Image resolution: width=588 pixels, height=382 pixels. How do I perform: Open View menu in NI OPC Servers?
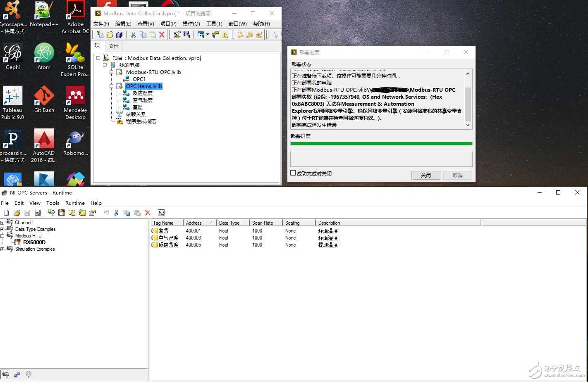pos(35,203)
